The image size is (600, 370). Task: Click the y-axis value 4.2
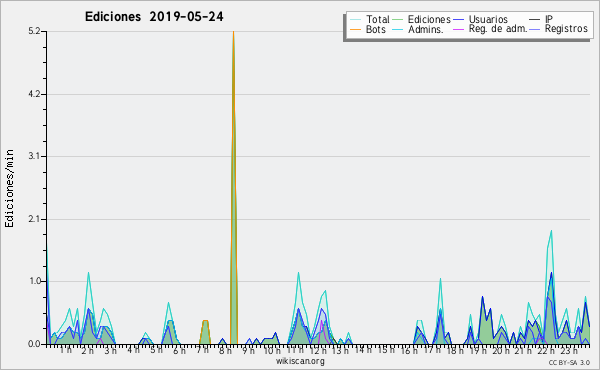coord(34,94)
